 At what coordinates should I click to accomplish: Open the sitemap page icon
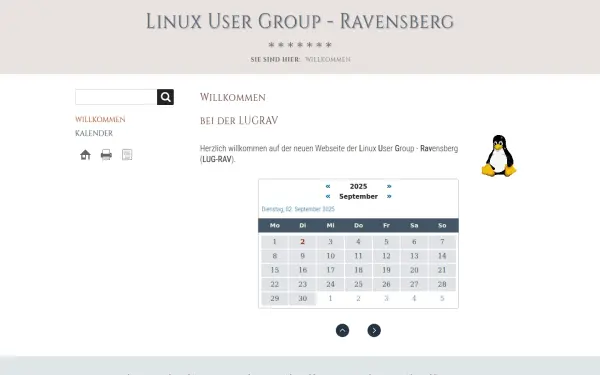tap(127, 155)
